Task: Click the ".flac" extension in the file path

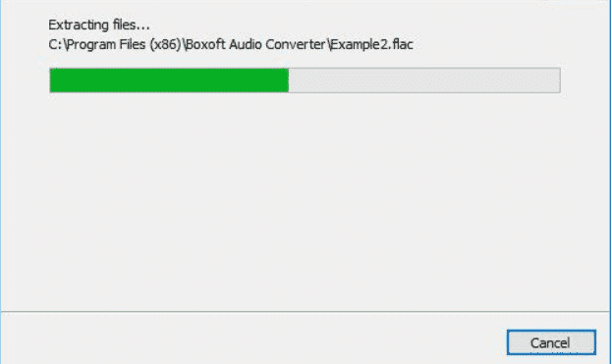Action: 401,44
